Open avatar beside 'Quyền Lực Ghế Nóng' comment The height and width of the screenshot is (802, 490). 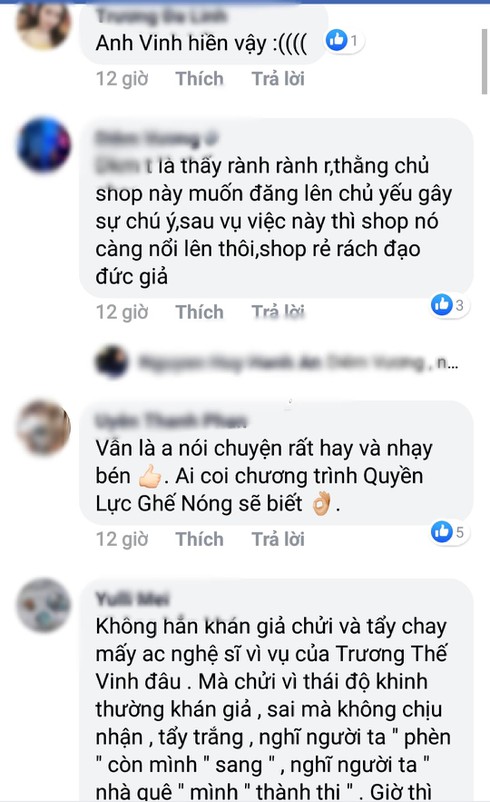coord(43,428)
